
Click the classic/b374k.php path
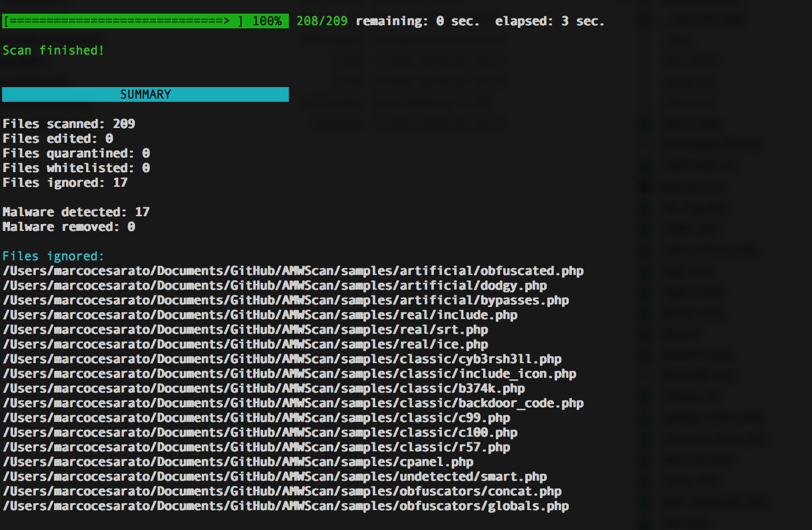pyautogui.click(x=264, y=388)
